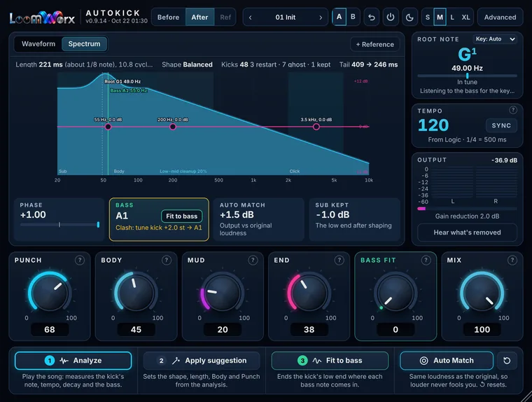Click the step 3 Fit to bass button
The image size is (532, 402).
click(330, 361)
